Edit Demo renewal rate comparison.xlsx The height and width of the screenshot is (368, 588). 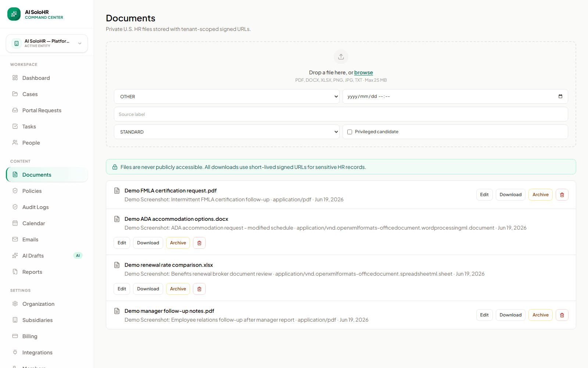click(x=122, y=289)
